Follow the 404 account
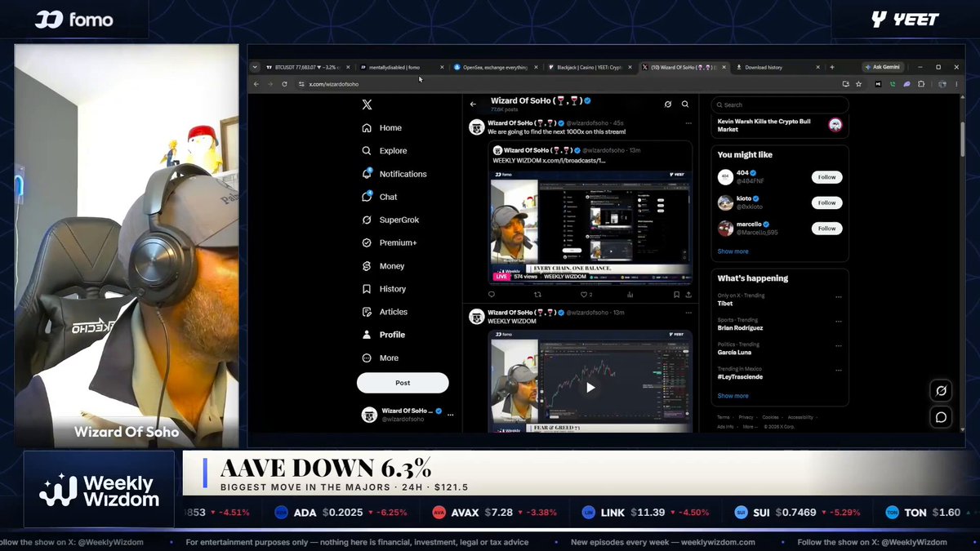The width and height of the screenshot is (980, 551). pos(827,177)
